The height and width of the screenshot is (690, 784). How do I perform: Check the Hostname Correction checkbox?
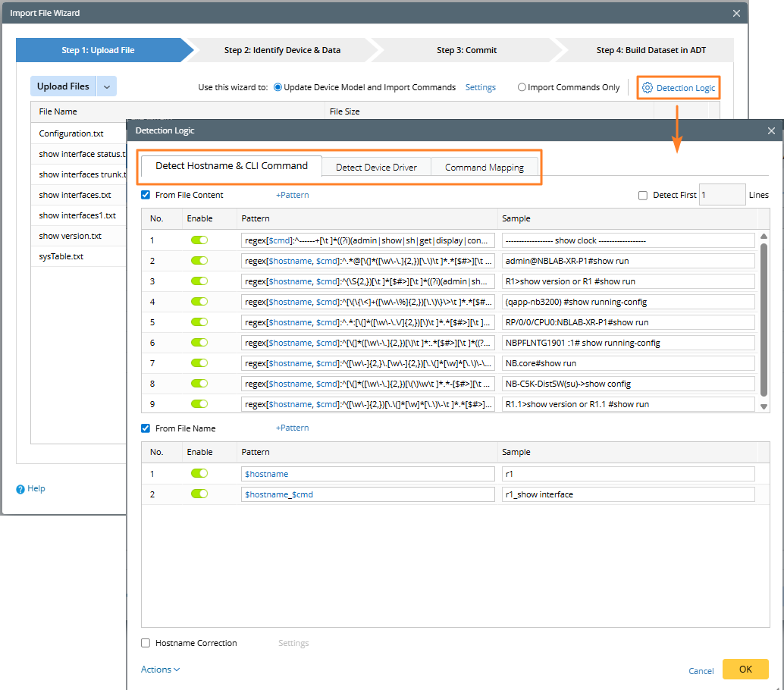click(146, 643)
